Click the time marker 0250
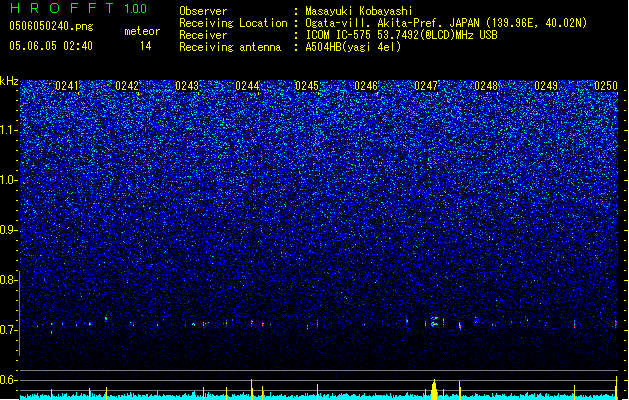The width and height of the screenshot is (629, 400). [x=606, y=86]
